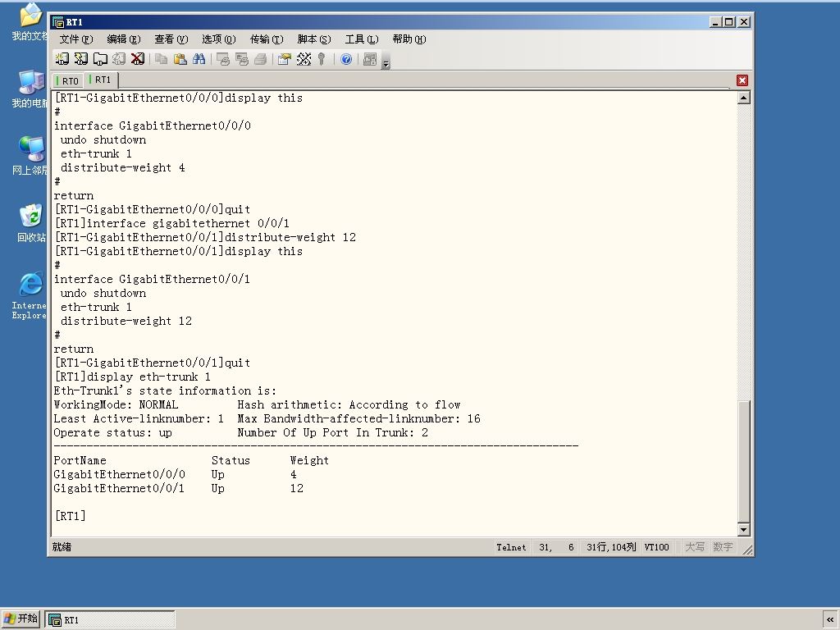Screen dimensions: 840x630
Task: Select the RT1 session tab
Action: [x=101, y=80]
